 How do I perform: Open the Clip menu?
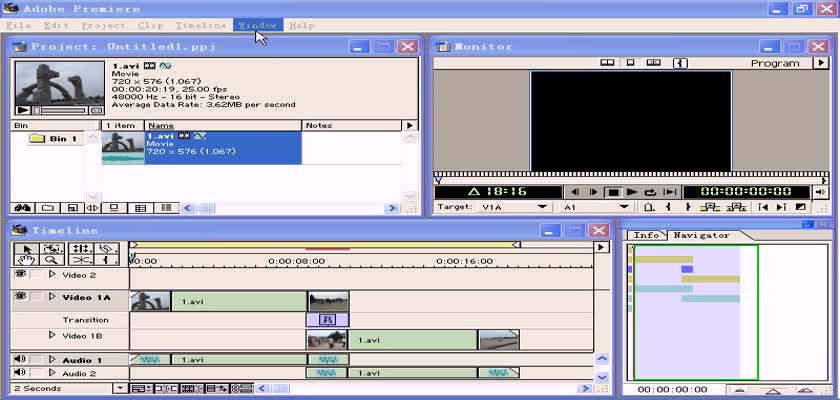pos(150,25)
